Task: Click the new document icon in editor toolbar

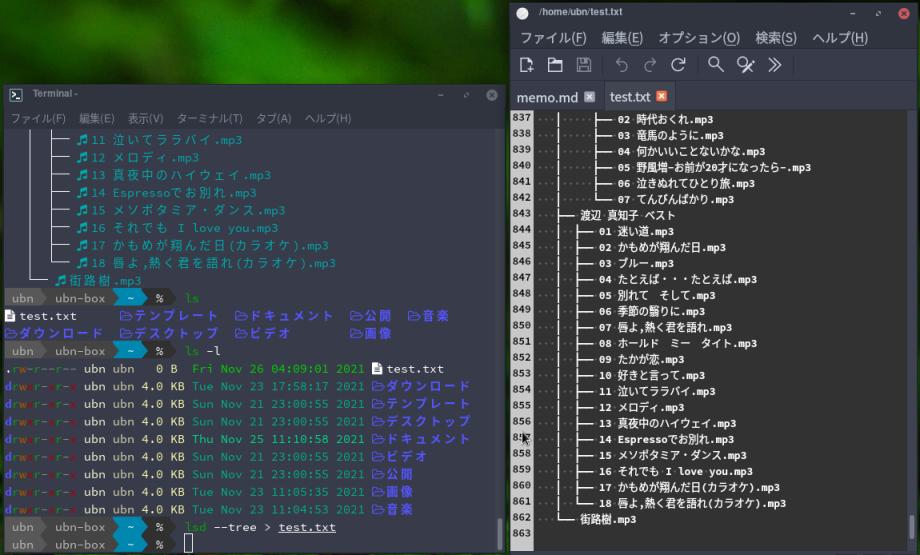Action: pos(526,65)
